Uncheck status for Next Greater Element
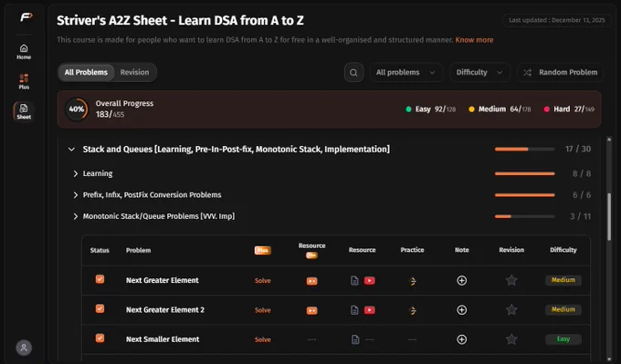Image resolution: width=621 pixels, height=364 pixels. pos(100,279)
